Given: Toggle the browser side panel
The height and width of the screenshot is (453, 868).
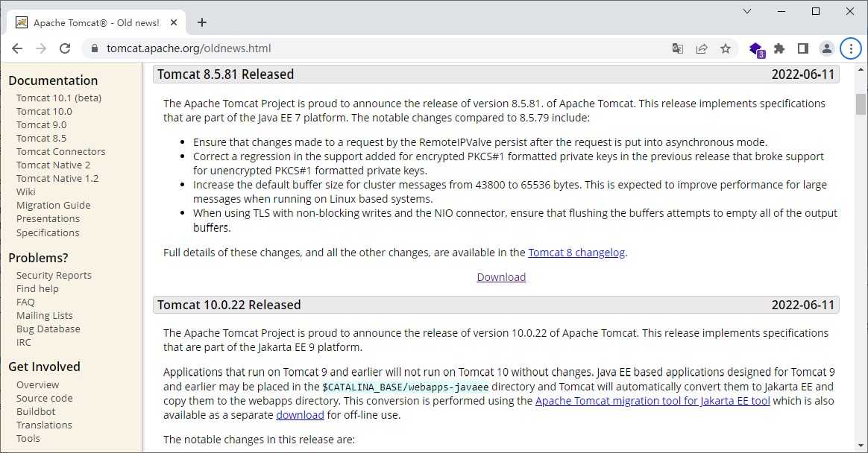Looking at the screenshot, I should pyautogui.click(x=802, y=48).
